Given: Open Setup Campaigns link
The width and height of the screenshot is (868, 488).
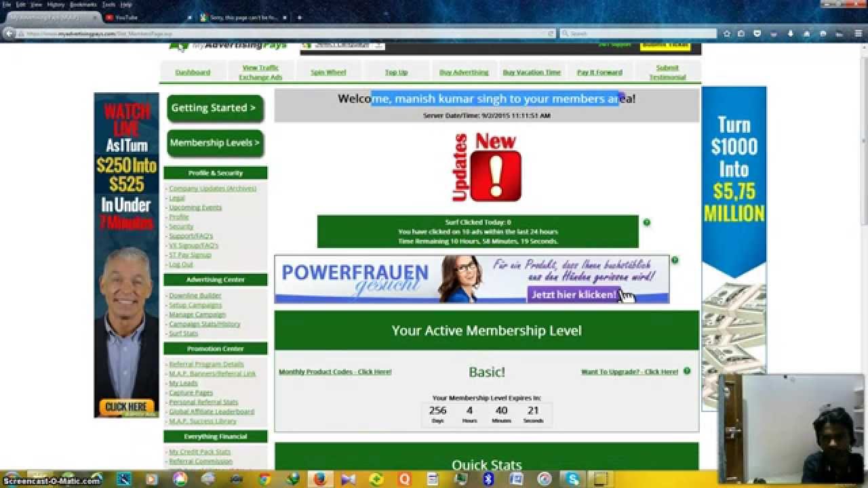Looking at the screenshot, I should point(195,305).
